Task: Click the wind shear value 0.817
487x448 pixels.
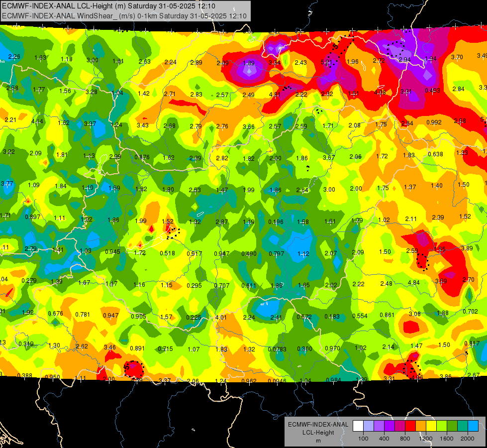Action: point(472,343)
